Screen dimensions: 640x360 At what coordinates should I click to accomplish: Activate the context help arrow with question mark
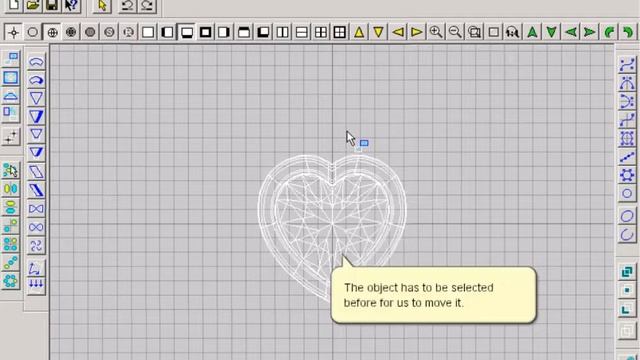pyautogui.click(x=71, y=5)
